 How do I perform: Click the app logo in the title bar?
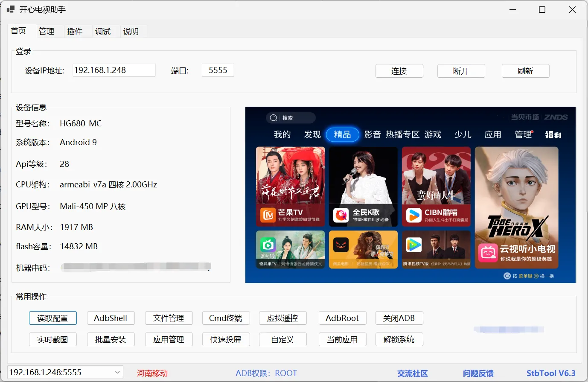click(11, 9)
